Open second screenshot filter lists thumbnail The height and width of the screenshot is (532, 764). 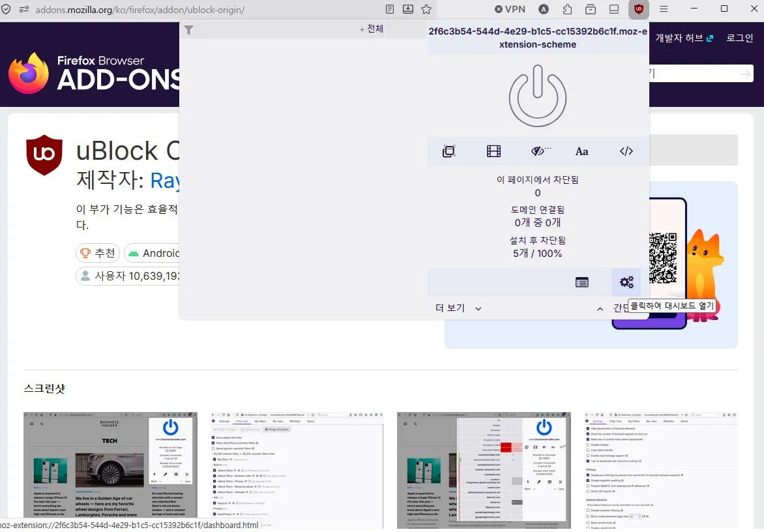(x=297, y=469)
